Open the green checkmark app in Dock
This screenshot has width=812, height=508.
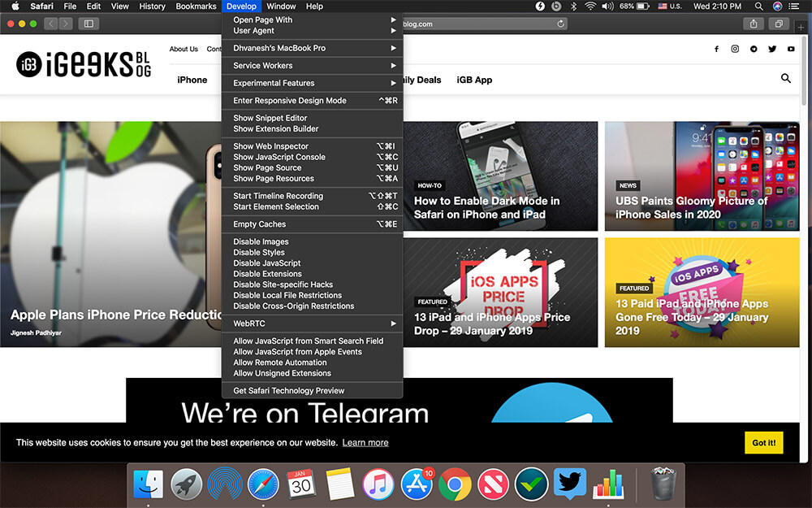(x=531, y=484)
